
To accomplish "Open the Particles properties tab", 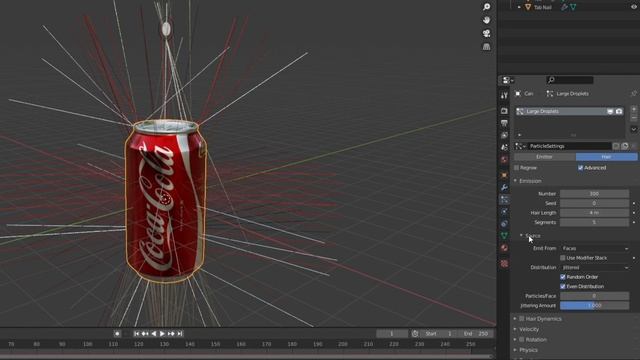I will coord(504,200).
